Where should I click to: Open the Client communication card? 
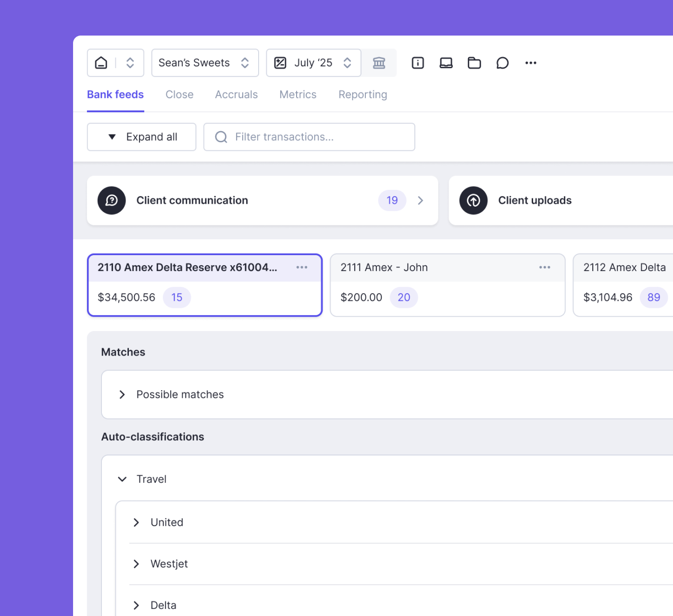click(262, 200)
